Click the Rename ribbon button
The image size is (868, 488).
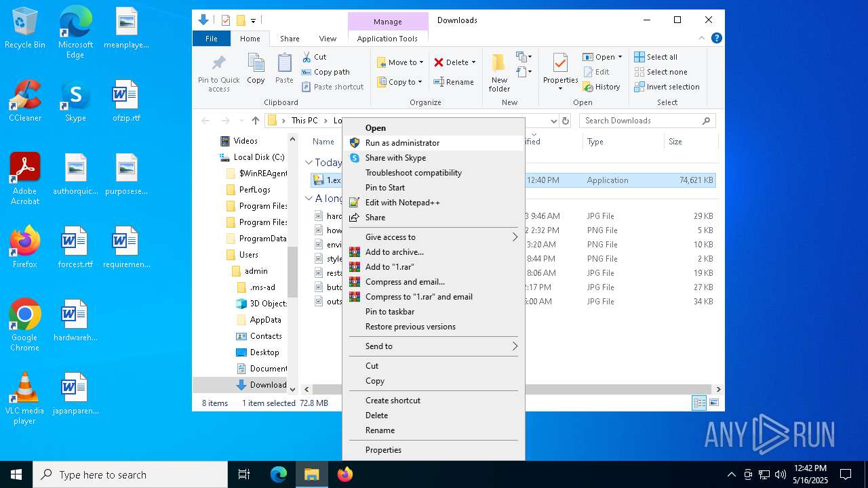[454, 82]
